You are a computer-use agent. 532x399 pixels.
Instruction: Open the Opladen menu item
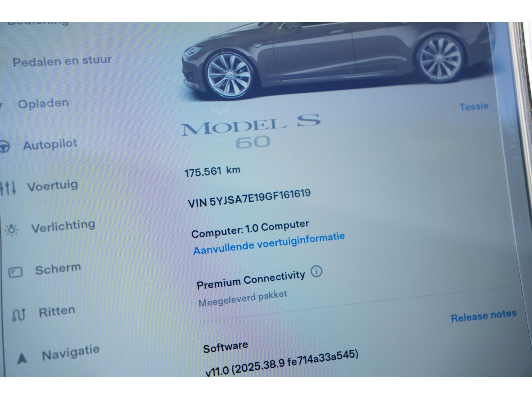tap(43, 104)
